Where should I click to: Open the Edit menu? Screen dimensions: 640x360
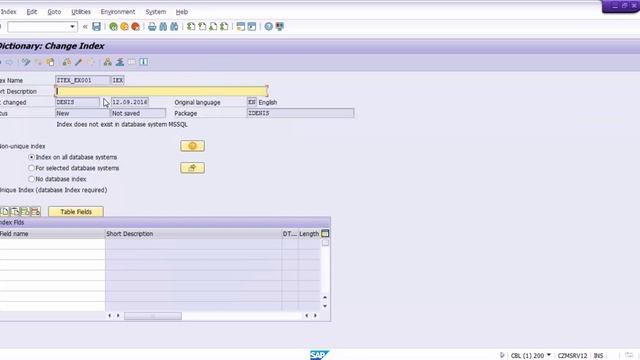click(32, 12)
